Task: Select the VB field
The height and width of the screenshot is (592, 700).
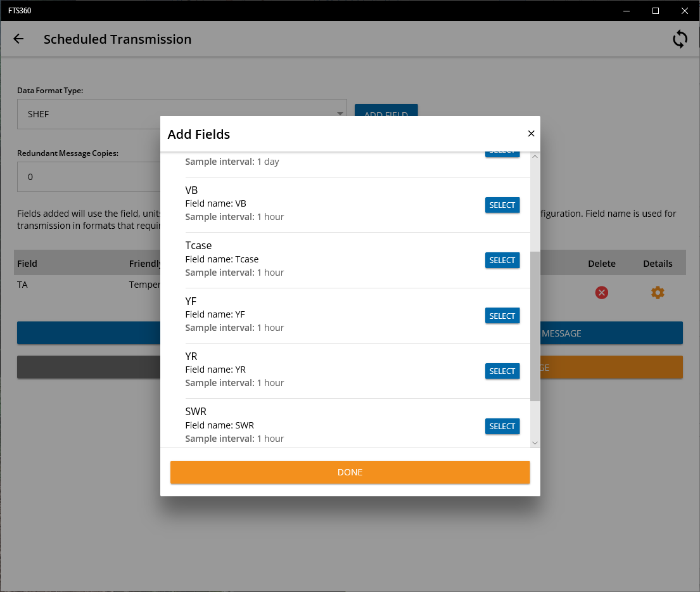Action: [x=502, y=205]
